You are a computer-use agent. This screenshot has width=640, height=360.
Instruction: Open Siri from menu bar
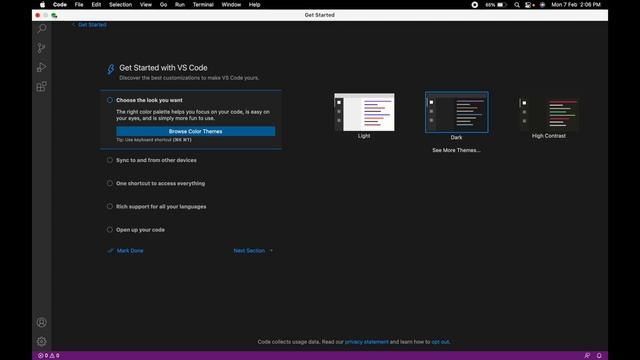(x=542, y=5)
